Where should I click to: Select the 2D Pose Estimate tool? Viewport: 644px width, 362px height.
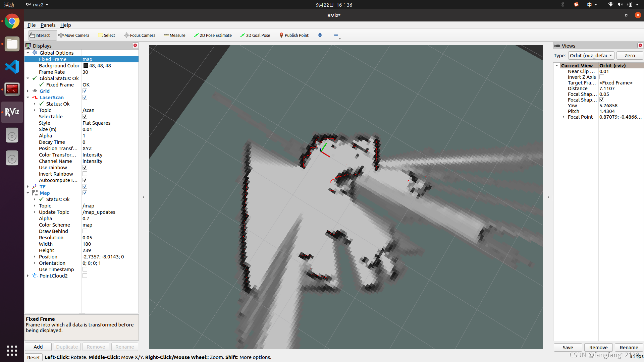pyautogui.click(x=213, y=35)
